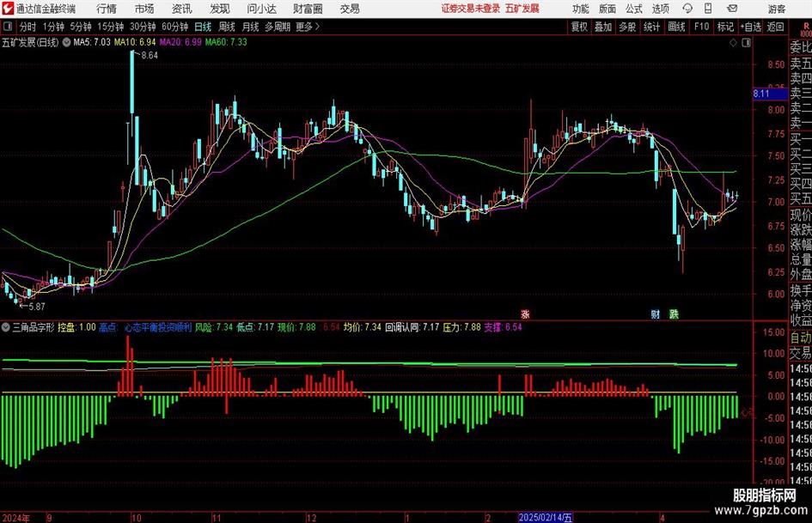
Task: Switch to the 1分钟 period tab
Action: coord(53,27)
